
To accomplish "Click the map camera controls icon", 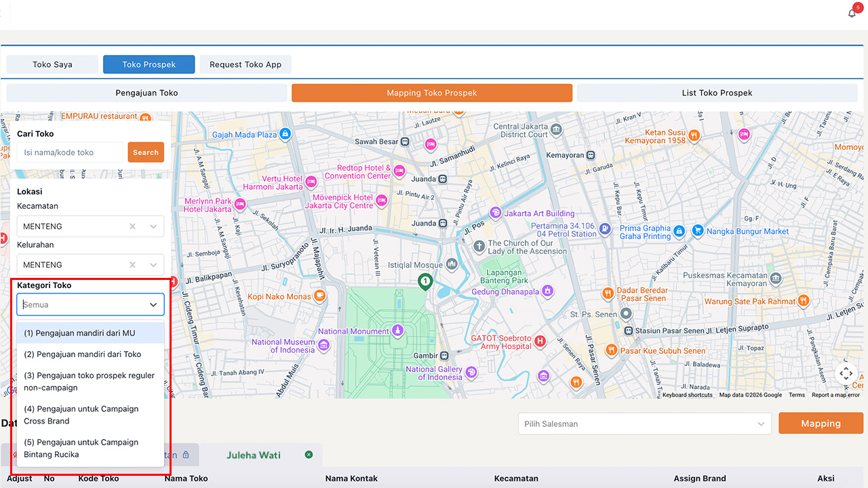I will (x=846, y=373).
